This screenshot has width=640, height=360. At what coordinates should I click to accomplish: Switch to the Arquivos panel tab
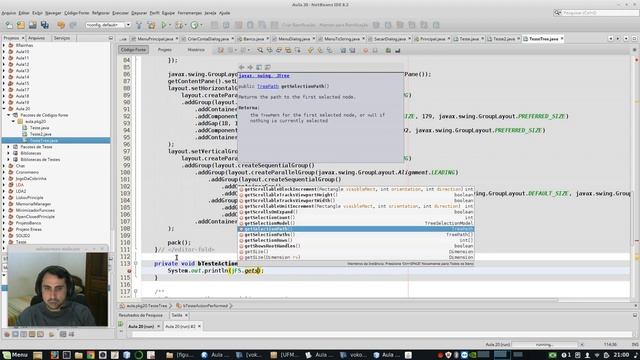tap(36, 38)
